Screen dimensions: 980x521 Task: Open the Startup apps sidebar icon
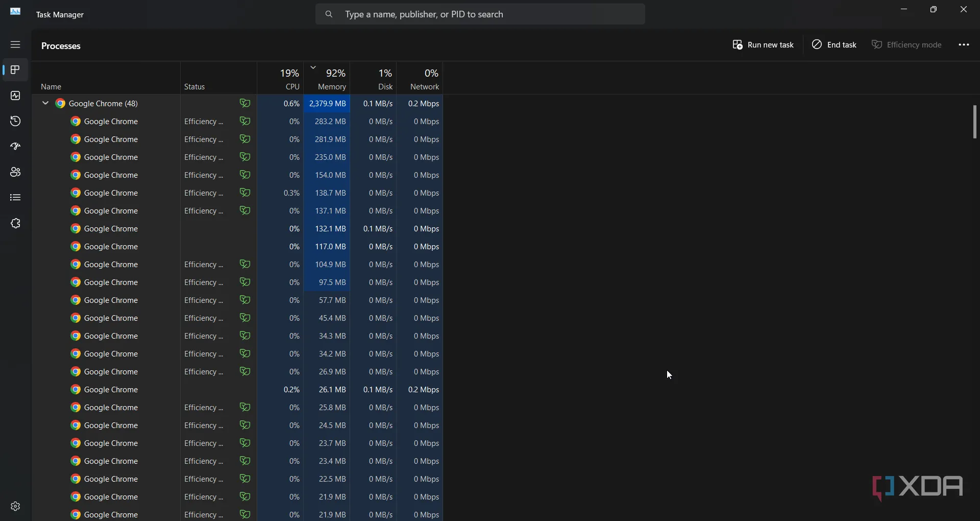click(x=15, y=147)
